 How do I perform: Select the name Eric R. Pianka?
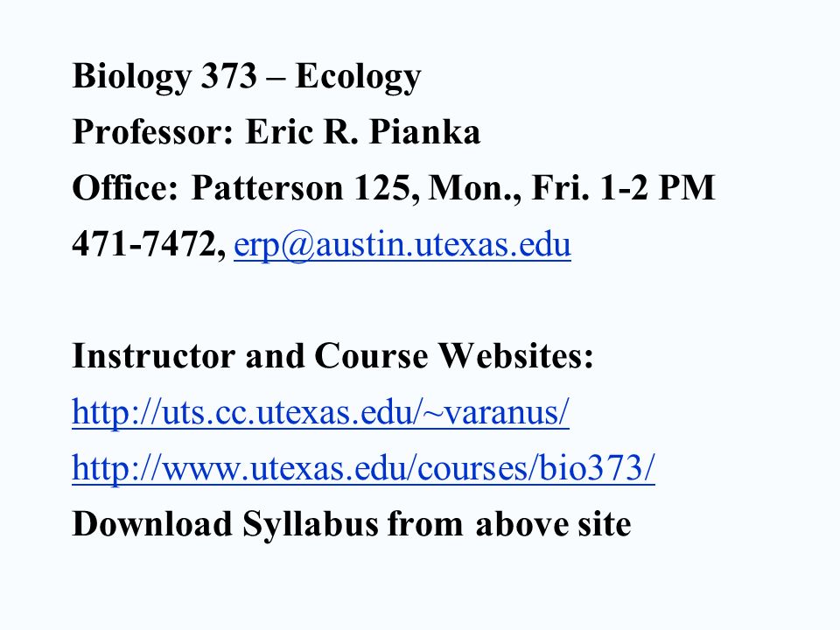point(362,132)
